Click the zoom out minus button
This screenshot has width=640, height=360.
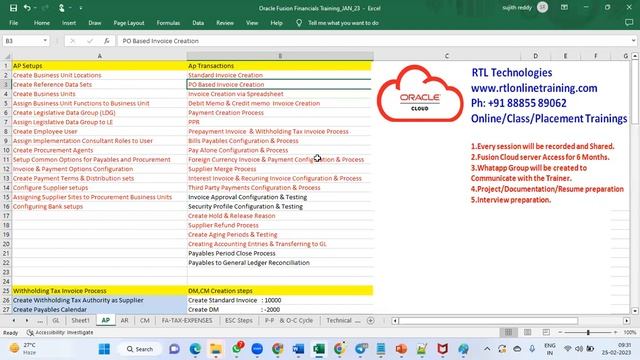click(x=560, y=333)
